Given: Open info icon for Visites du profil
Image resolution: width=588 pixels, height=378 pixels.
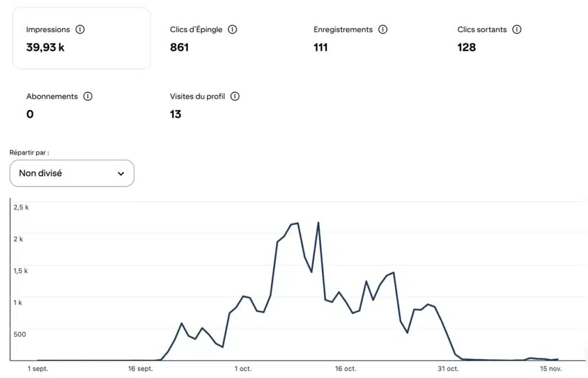Looking at the screenshot, I should tap(235, 97).
